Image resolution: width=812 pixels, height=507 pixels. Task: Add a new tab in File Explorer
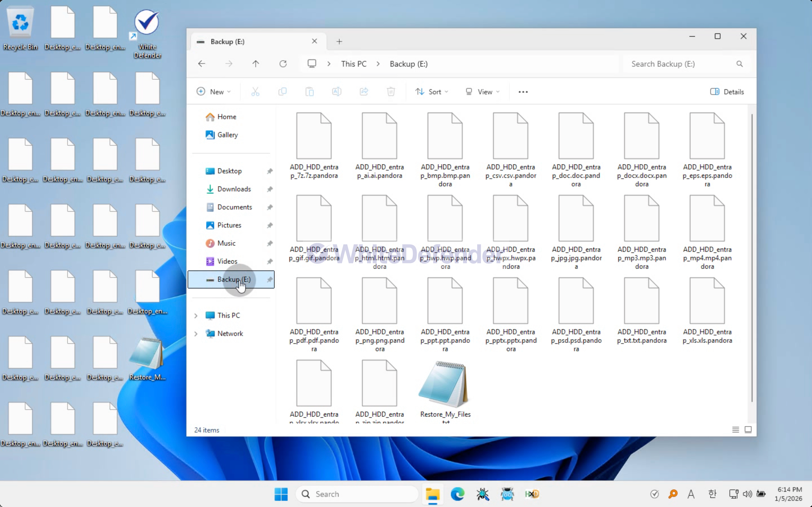[x=339, y=41]
